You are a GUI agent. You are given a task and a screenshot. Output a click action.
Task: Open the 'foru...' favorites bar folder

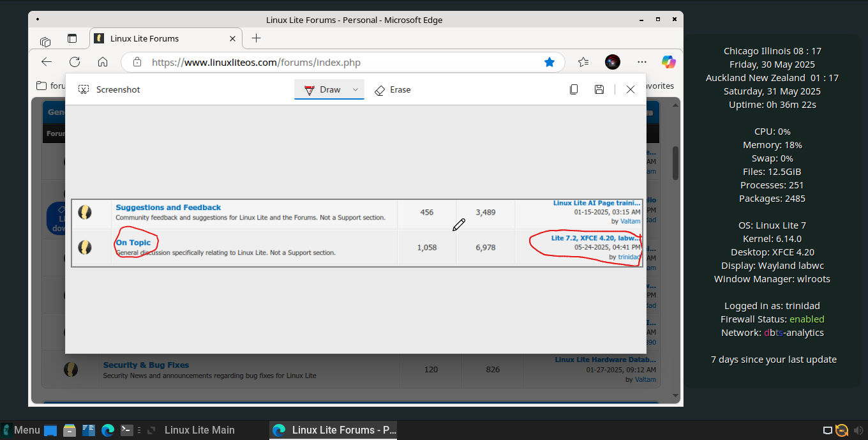click(x=52, y=86)
